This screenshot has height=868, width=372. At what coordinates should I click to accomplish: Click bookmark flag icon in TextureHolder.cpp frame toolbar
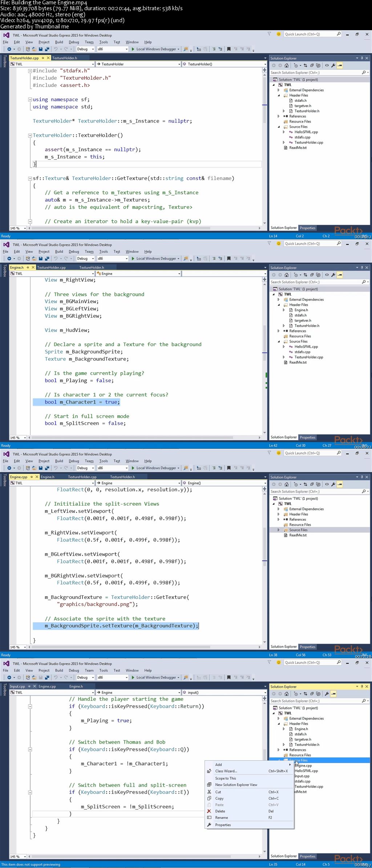[229, 49]
